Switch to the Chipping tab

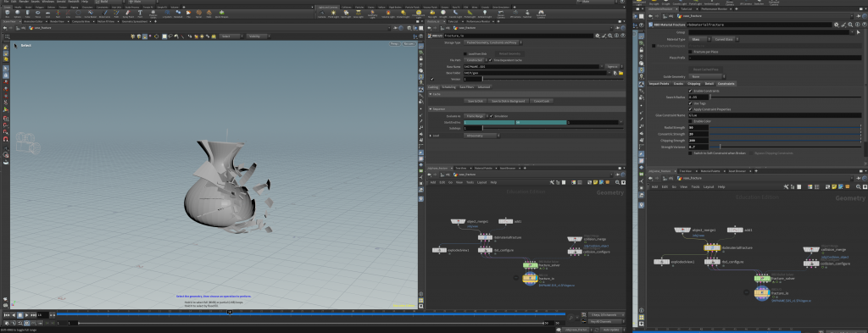point(693,84)
